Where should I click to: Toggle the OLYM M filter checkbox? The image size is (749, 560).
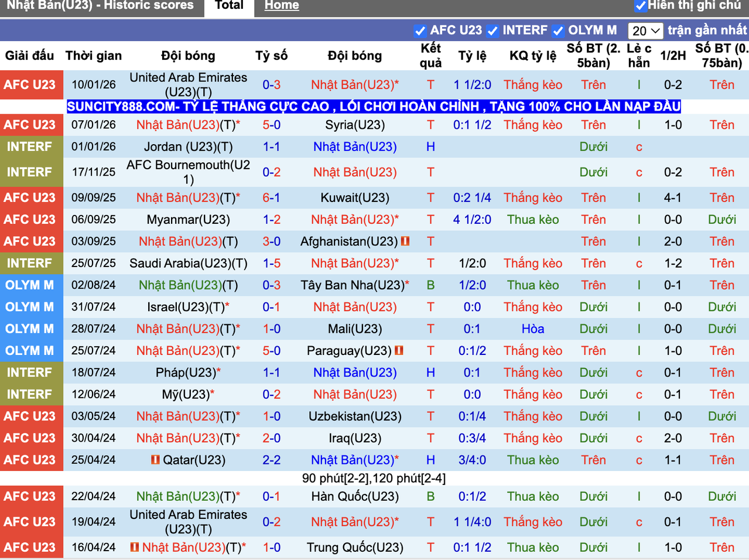point(558,31)
